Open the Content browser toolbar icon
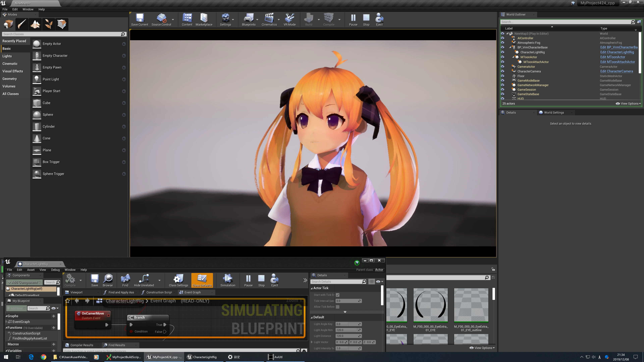The image size is (644, 362). [187, 19]
